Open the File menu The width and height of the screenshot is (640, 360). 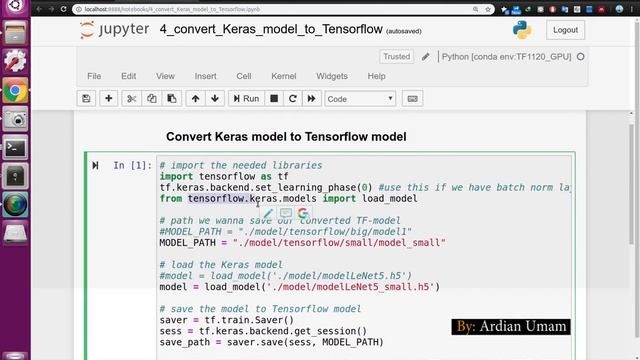click(94, 76)
